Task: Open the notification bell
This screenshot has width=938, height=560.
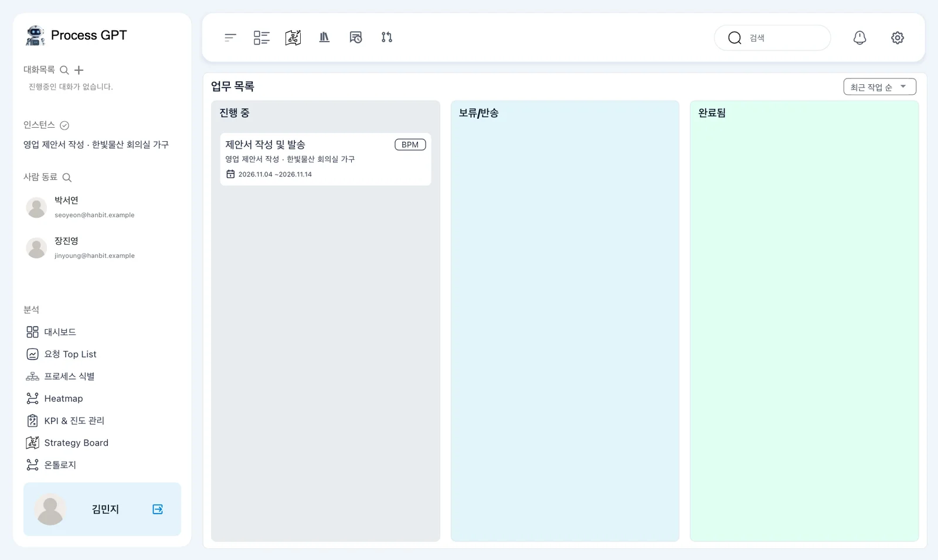Action: pyautogui.click(x=859, y=37)
